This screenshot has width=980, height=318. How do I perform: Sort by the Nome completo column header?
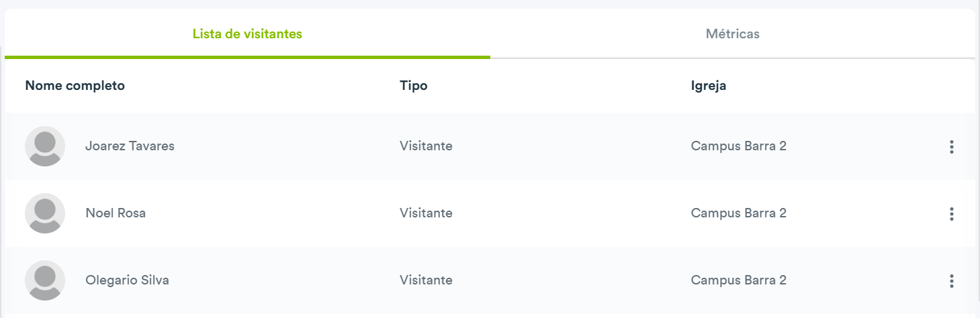tap(75, 85)
